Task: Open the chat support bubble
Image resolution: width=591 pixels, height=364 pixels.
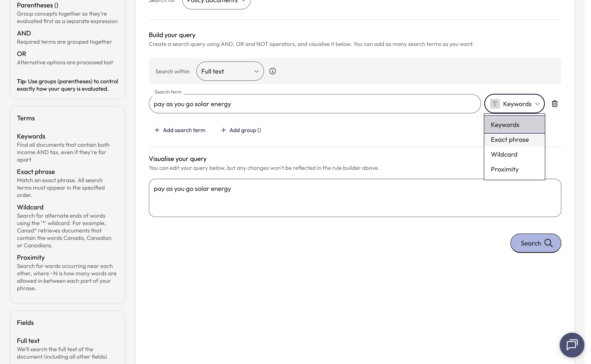Action: coord(572,345)
